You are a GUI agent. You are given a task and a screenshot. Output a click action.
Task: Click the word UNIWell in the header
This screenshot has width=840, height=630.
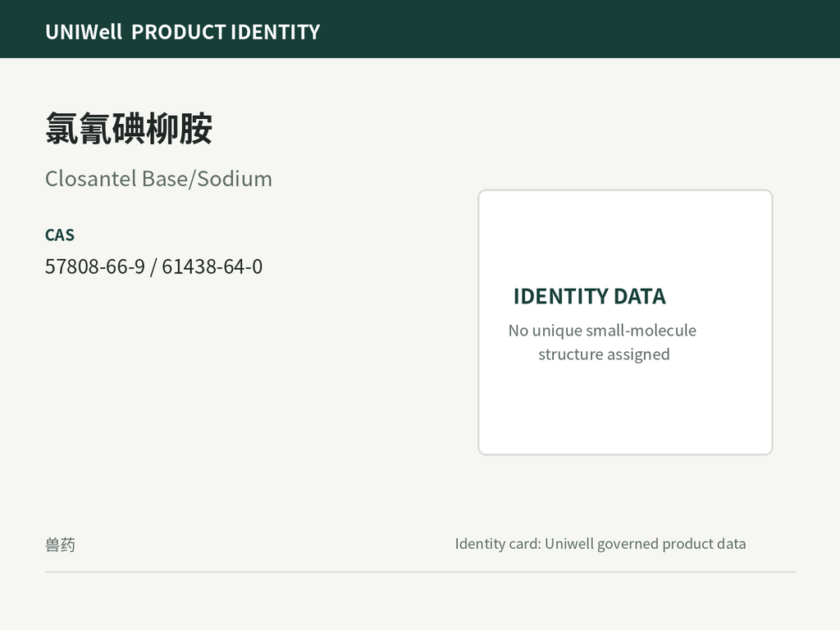(x=84, y=32)
